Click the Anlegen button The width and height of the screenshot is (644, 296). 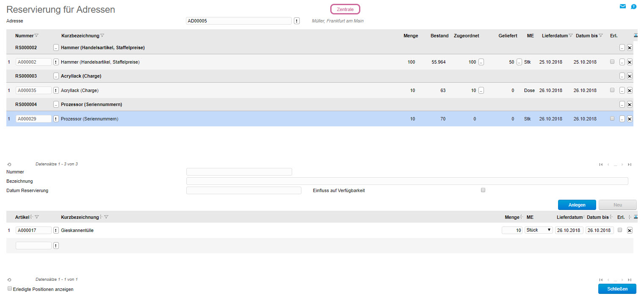click(x=577, y=205)
